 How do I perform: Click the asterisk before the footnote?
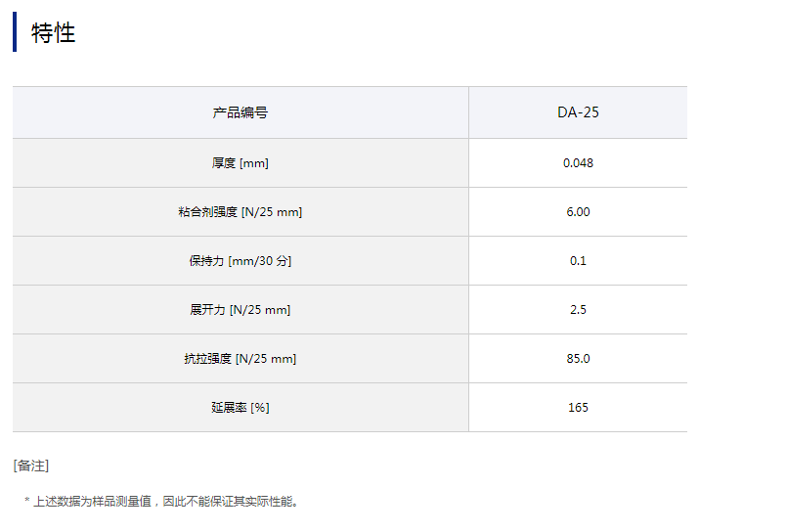(x=27, y=502)
